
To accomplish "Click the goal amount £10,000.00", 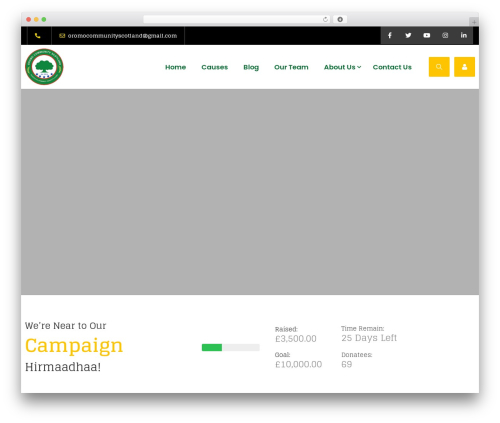I will (x=298, y=364).
